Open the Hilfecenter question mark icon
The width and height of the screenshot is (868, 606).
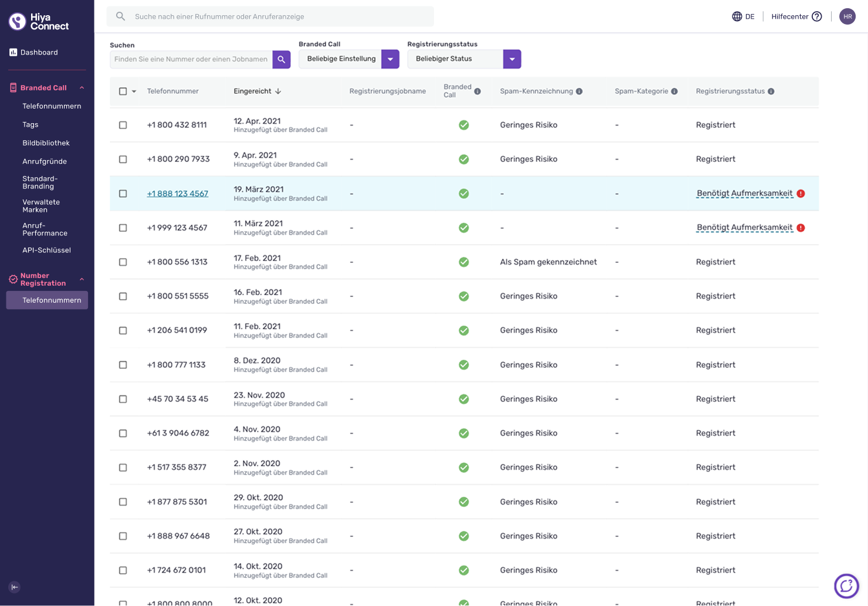click(x=817, y=16)
